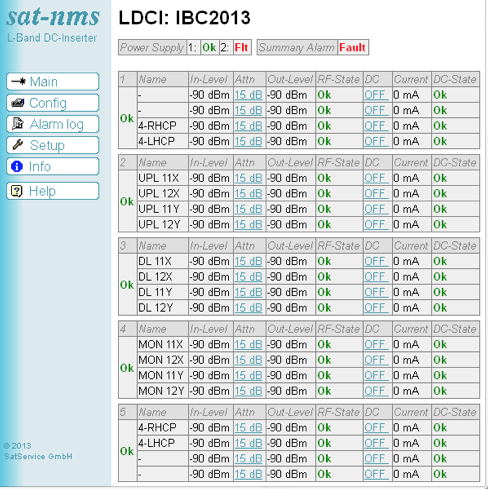This screenshot has width=488, height=489.
Task: Click the Main menu connector icon
Action: click(18, 81)
